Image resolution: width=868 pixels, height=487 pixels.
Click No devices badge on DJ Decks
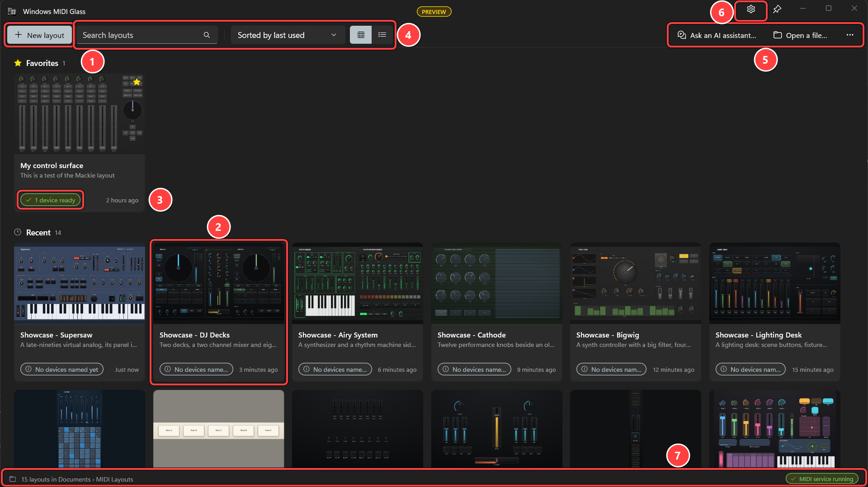[x=196, y=370]
